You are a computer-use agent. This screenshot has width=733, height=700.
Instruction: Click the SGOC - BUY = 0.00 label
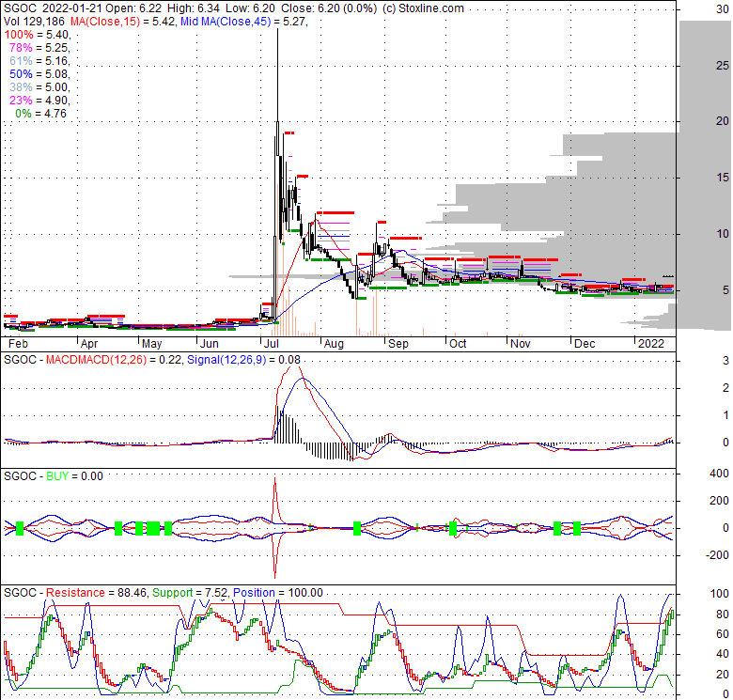click(x=54, y=476)
